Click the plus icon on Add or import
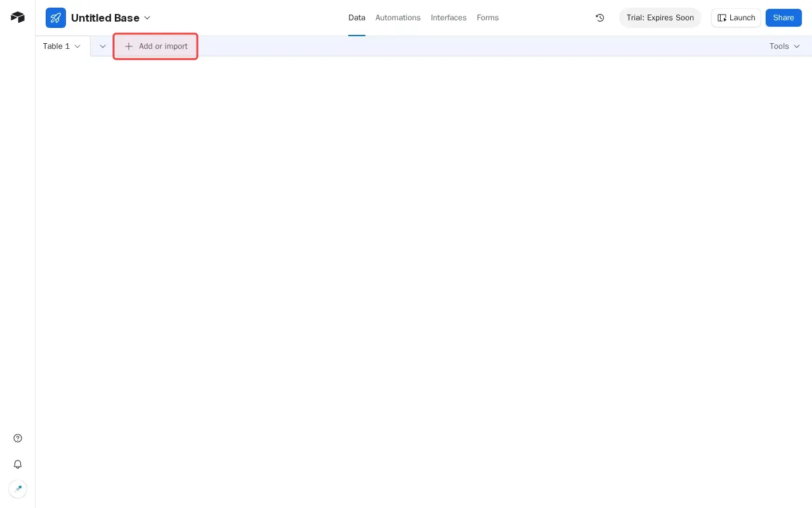This screenshot has width=812, height=508. (x=129, y=46)
